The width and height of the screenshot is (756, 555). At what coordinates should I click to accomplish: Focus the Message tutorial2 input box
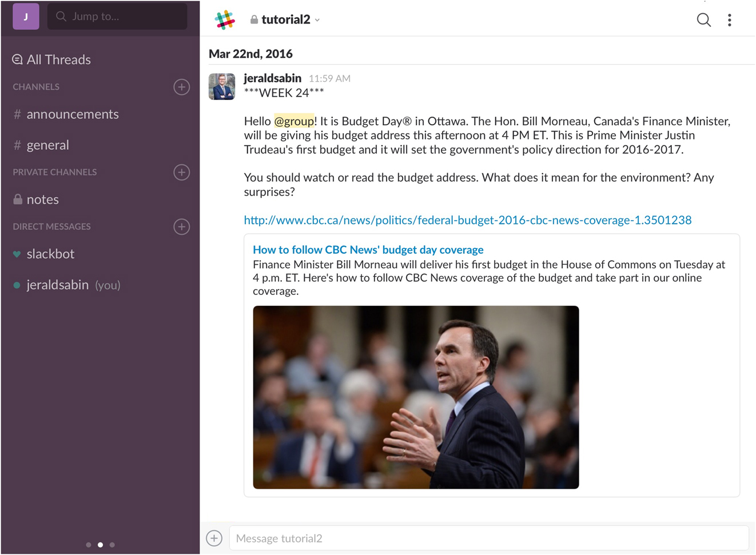(x=489, y=538)
